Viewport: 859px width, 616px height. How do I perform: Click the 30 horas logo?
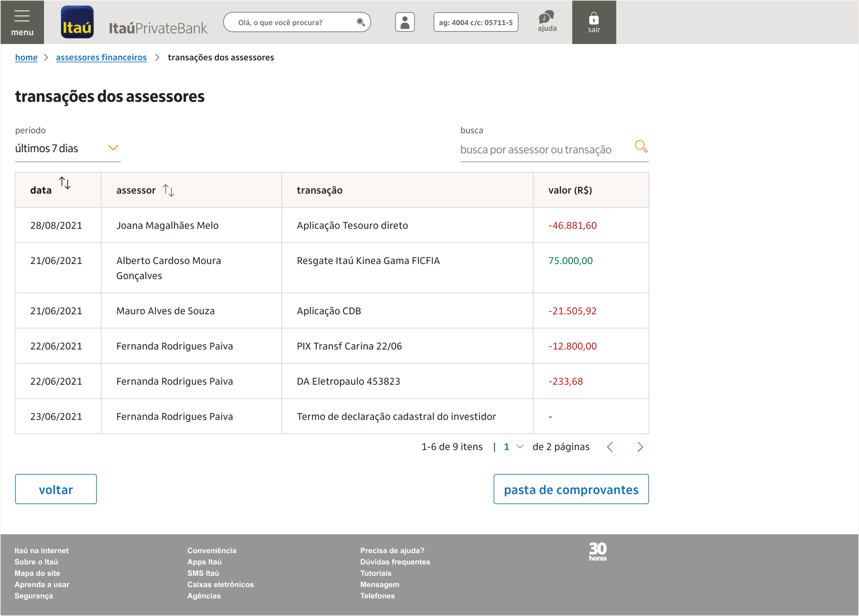597,551
